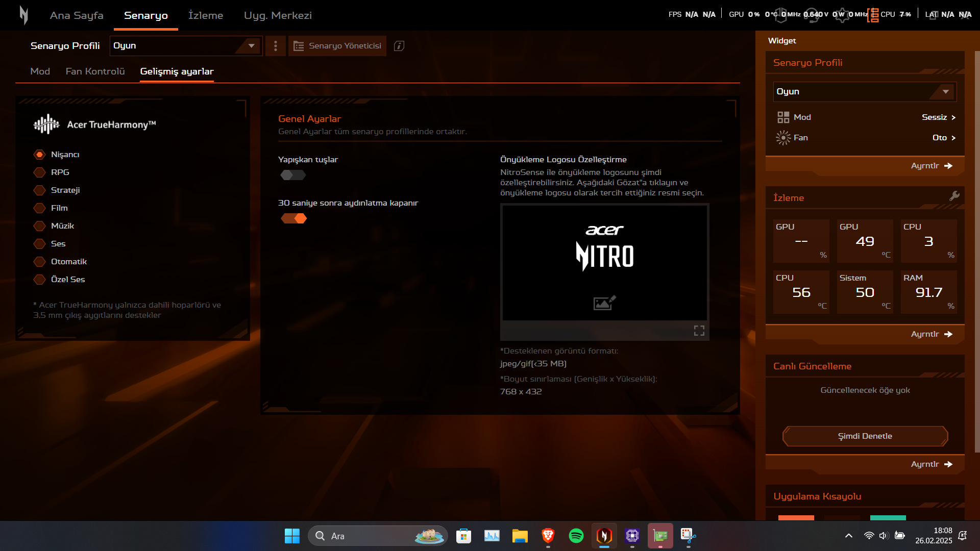Click the browse image icon under Nitro logo
Image resolution: width=980 pixels, height=551 pixels.
[604, 303]
